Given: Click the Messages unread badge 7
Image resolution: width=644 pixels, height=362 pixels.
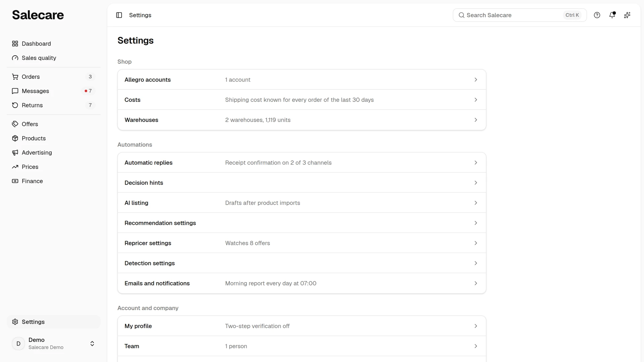Looking at the screenshot, I should 88,91.
